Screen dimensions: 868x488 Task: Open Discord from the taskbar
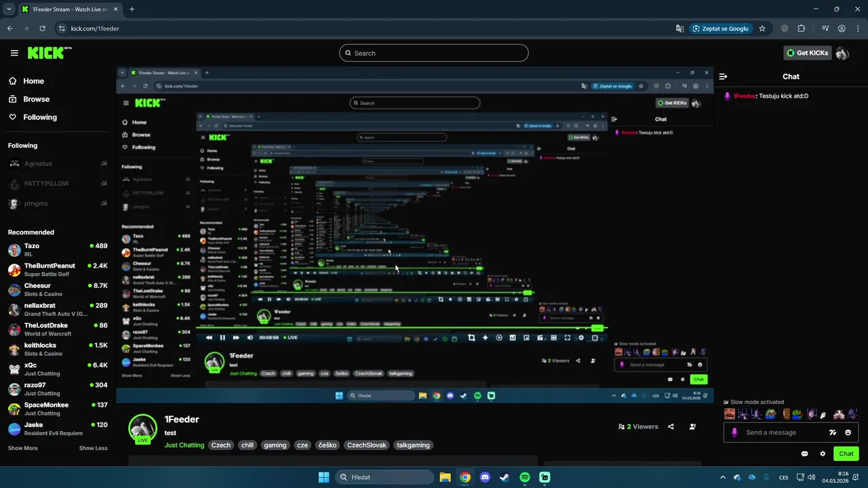(x=485, y=477)
